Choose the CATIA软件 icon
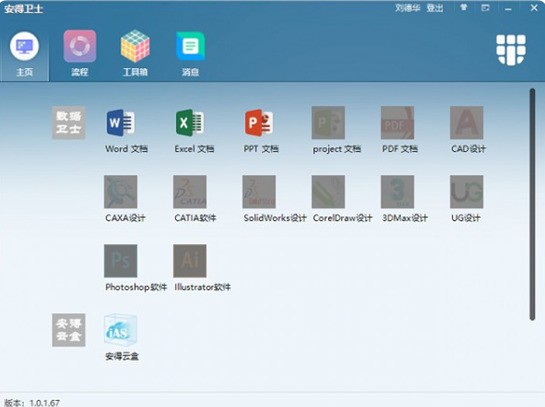Image resolution: width=545 pixels, height=407 pixels. tap(189, 192)
